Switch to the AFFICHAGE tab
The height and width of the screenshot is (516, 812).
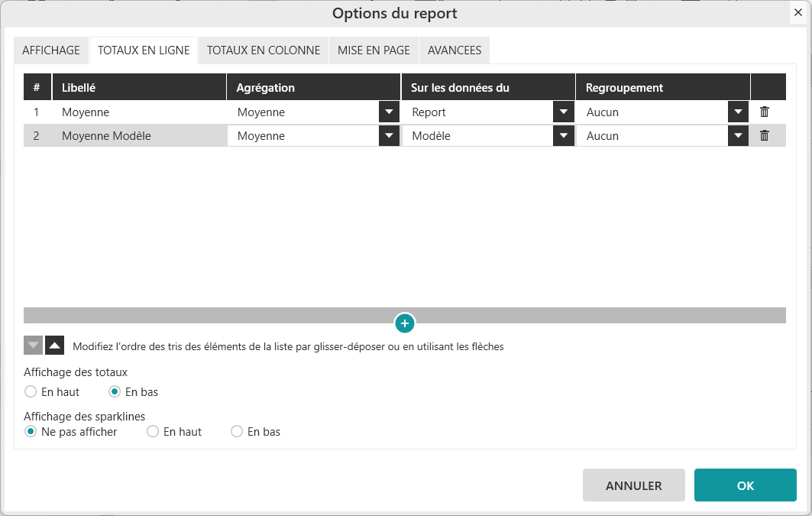(x=51, y=50)
